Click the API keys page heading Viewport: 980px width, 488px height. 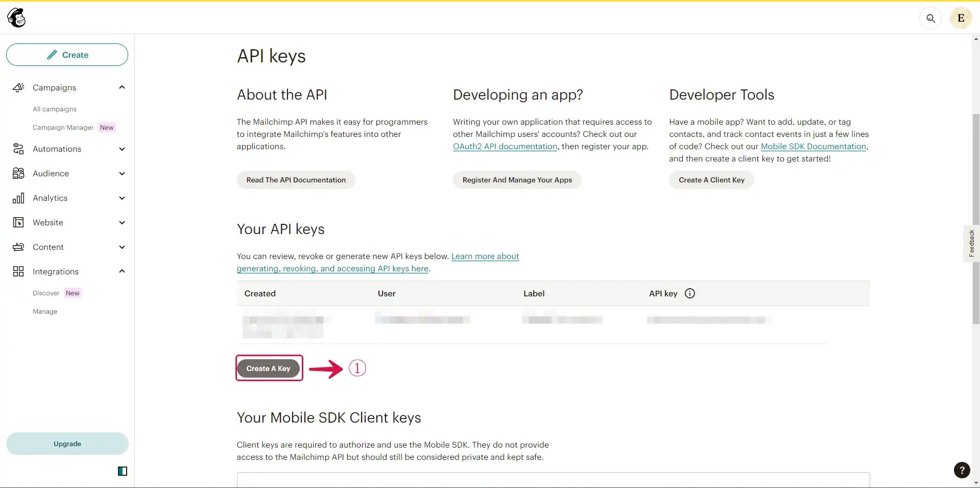[271, 56]
